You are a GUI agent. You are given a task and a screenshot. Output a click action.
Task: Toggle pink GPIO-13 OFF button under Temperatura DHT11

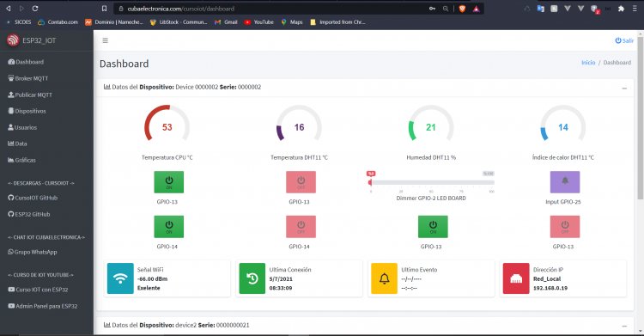[x=301, y=182]
